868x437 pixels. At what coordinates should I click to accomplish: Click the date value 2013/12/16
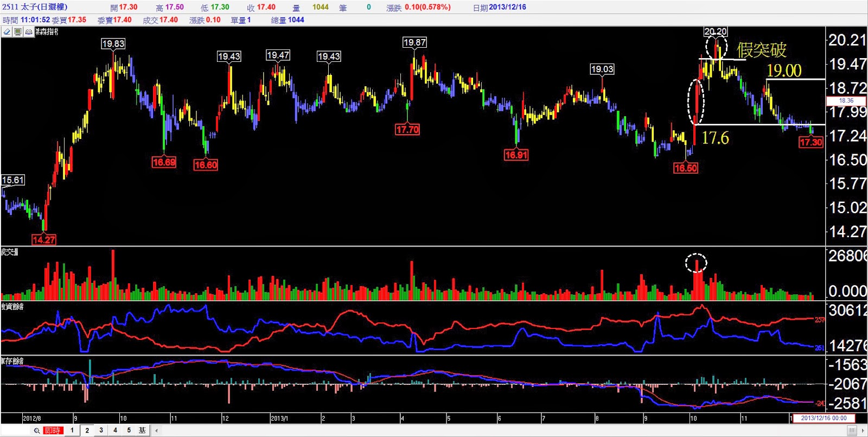tap(507, 7)
